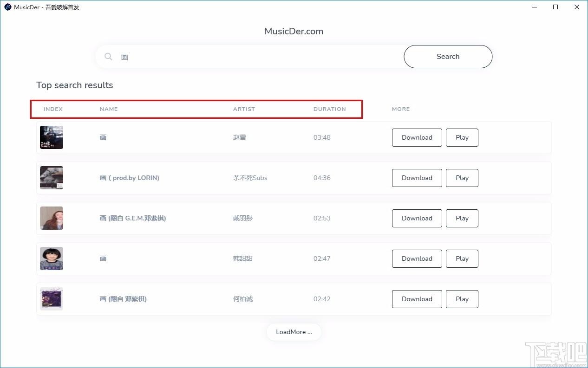Screen dimensions: 588x368
Task: Click the DURATION column header
Action: (x=330, y=109)
